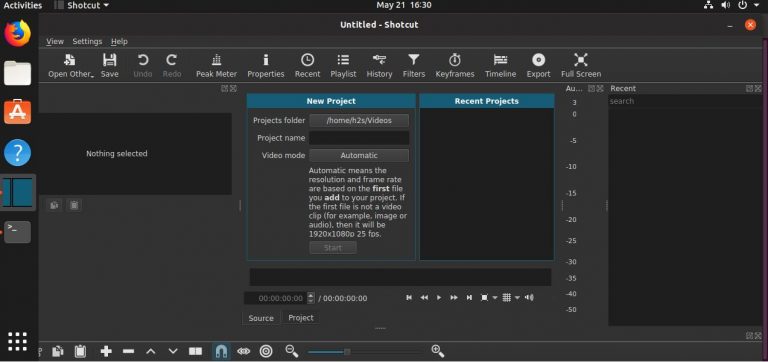Click the split at playhead icon

195,351
